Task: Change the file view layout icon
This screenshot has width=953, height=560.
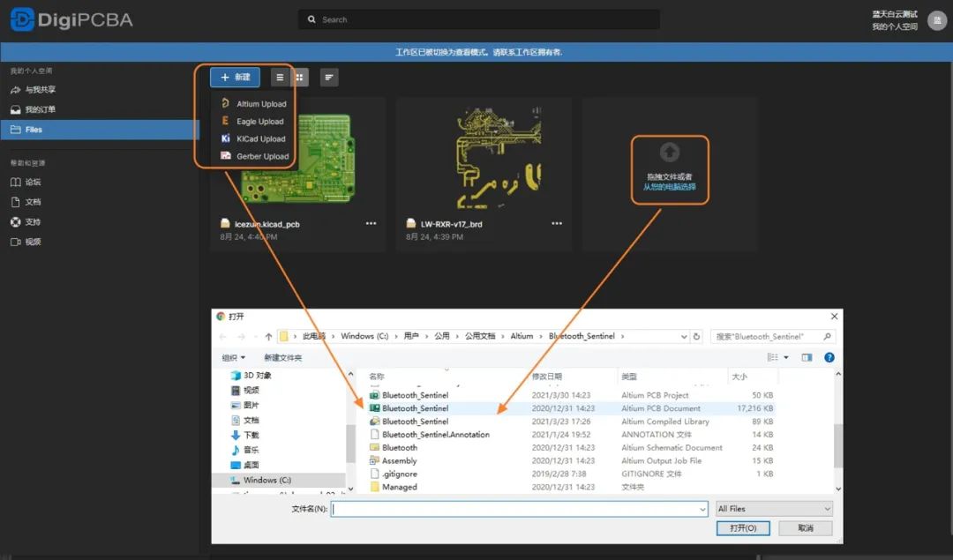Action: [772, 357]
